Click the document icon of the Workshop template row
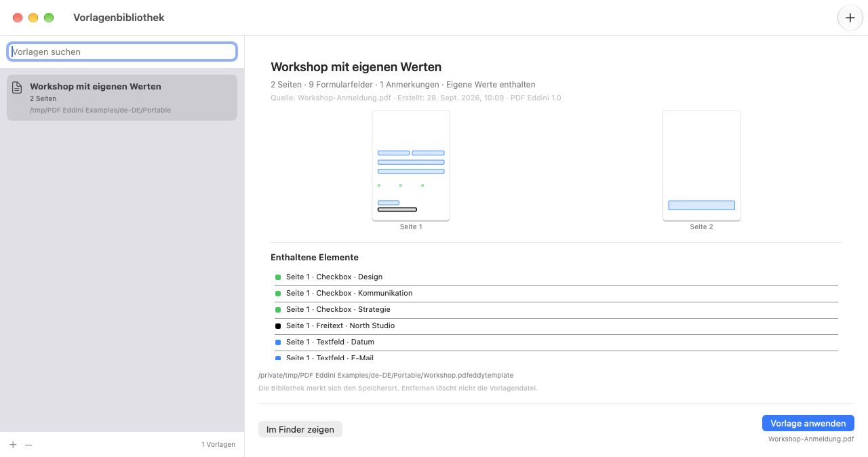868x457 pixels. tap(17, 87)
